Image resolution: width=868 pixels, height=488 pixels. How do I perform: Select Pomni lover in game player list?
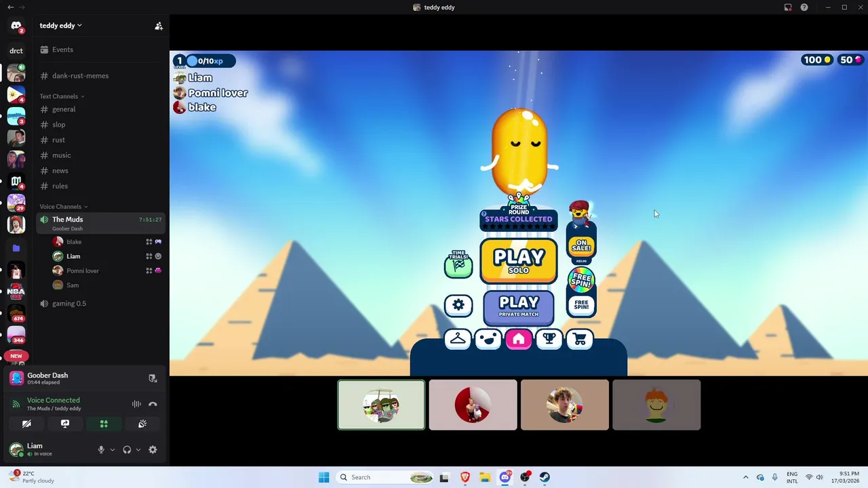pos(210,93)
